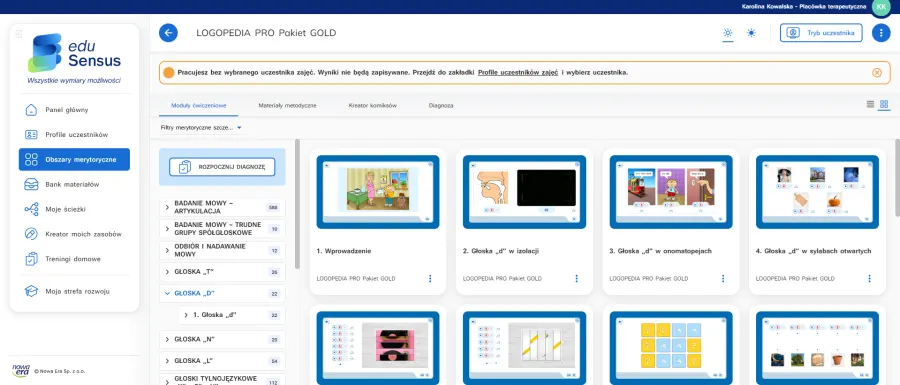Click the Moja strefa rozwoju graduation icon
Image resolution: width=900 pixels, height=385 pixels.
(x=31, y=291)
